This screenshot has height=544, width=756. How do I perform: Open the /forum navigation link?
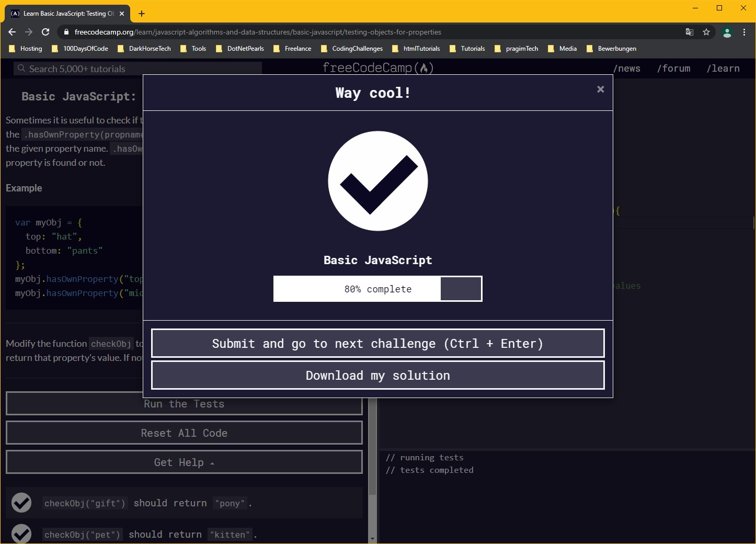pyautogui.click(x=673, y=69)
